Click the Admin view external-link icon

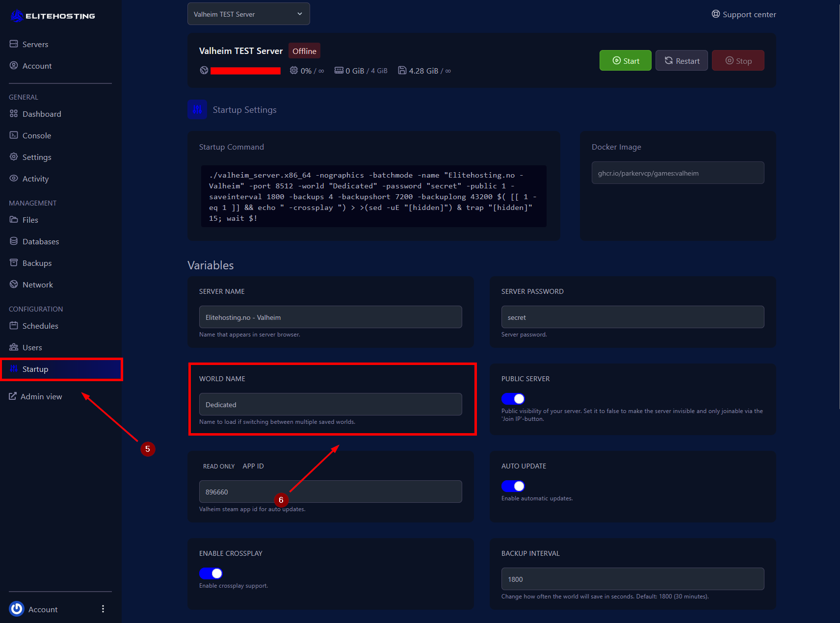13,396
